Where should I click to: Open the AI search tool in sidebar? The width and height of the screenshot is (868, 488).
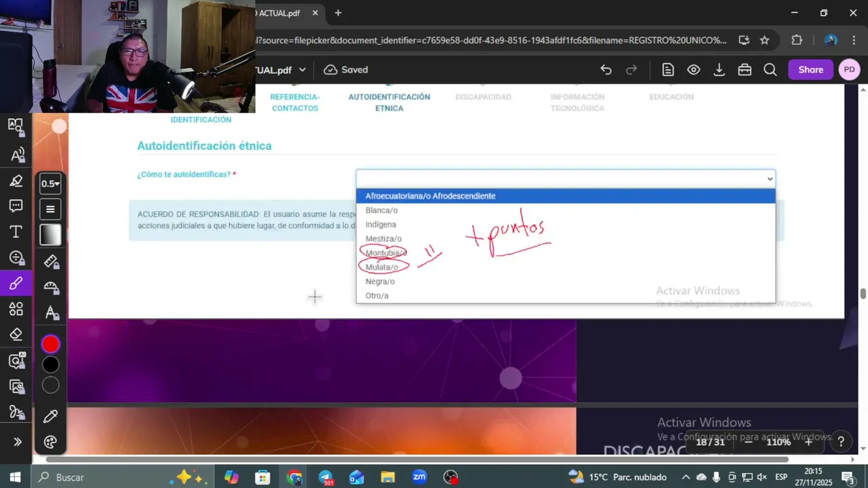point(16,361)
